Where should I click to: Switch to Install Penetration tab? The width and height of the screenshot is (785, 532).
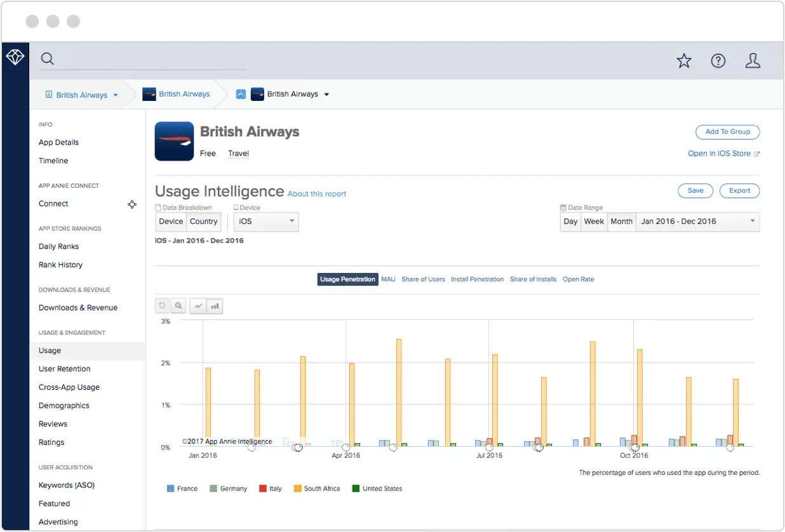point(478,279)
